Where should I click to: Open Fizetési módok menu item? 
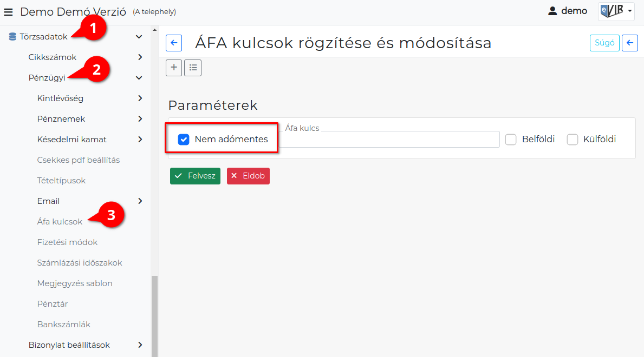(x=67, y=242)
